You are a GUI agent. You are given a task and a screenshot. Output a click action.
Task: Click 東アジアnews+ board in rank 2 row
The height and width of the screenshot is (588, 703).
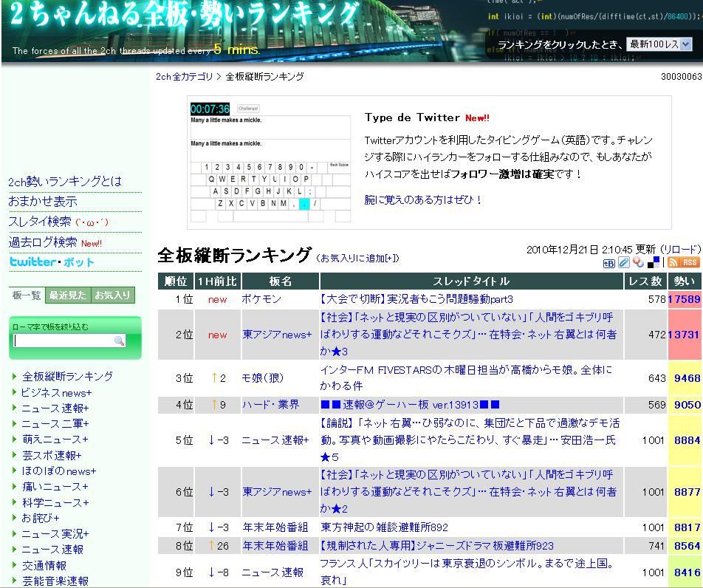pos(277,335)
